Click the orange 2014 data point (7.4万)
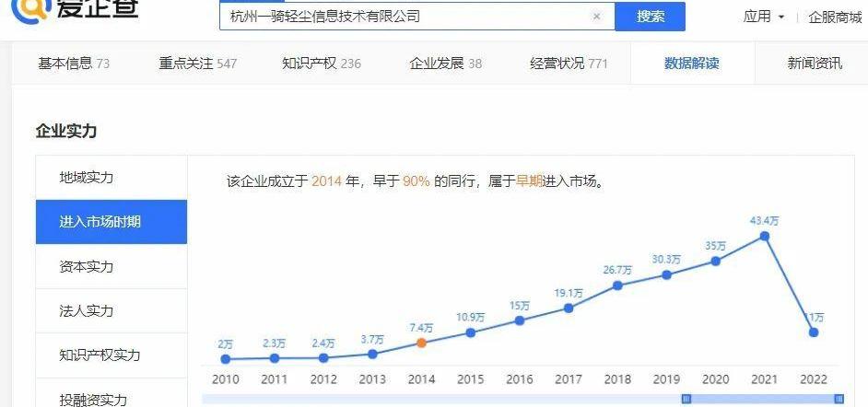The image size is (868, 407). (421, 343)
